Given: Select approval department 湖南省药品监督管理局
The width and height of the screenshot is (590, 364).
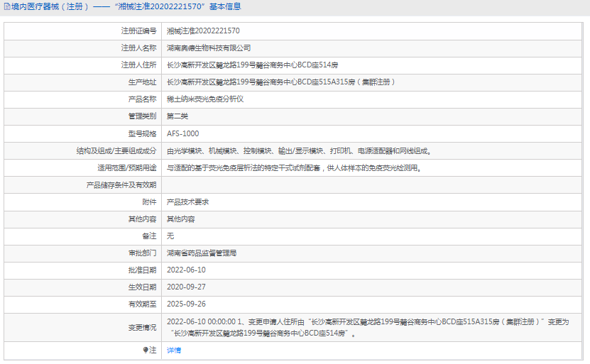Looking at the screenshot, I should pos(202,253).
